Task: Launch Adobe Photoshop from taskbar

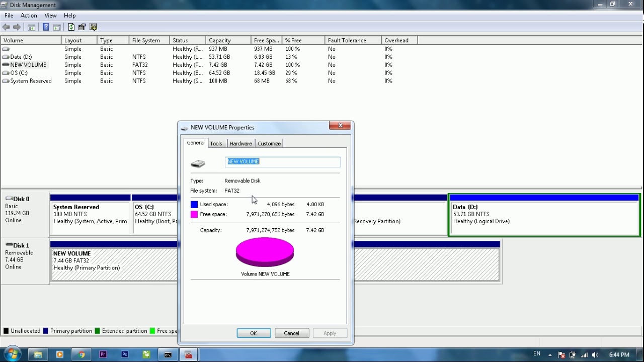Action: [125, 354]
